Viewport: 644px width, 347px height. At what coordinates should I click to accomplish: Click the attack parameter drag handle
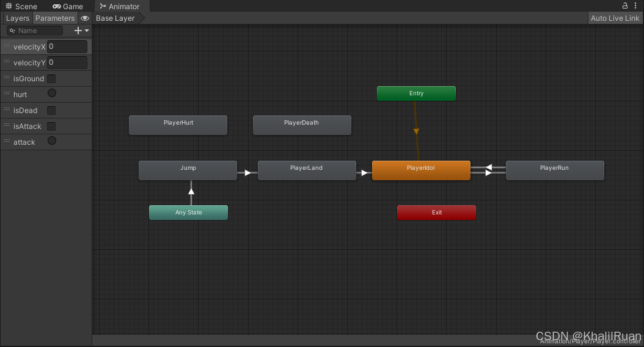point(7,141)
